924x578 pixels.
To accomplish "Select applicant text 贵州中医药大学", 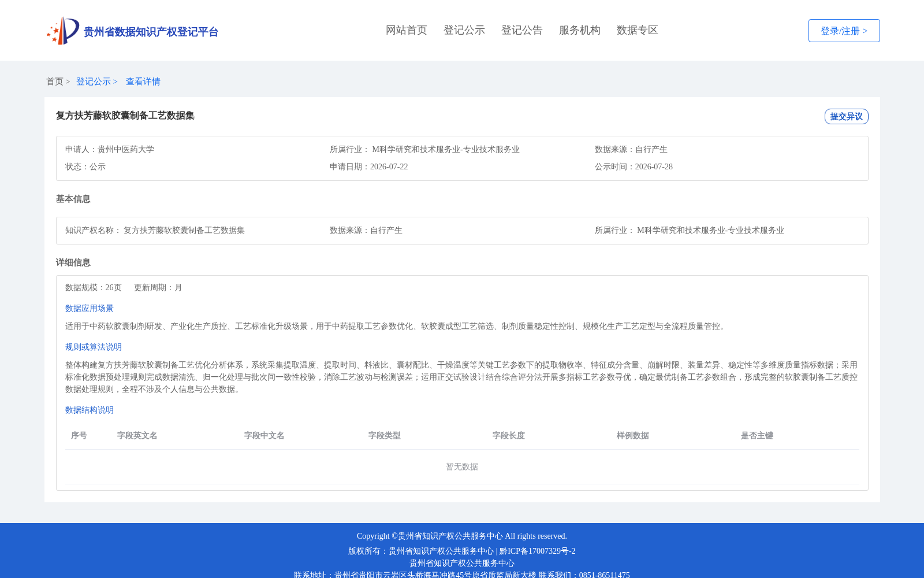I will [x=126, y=149].
